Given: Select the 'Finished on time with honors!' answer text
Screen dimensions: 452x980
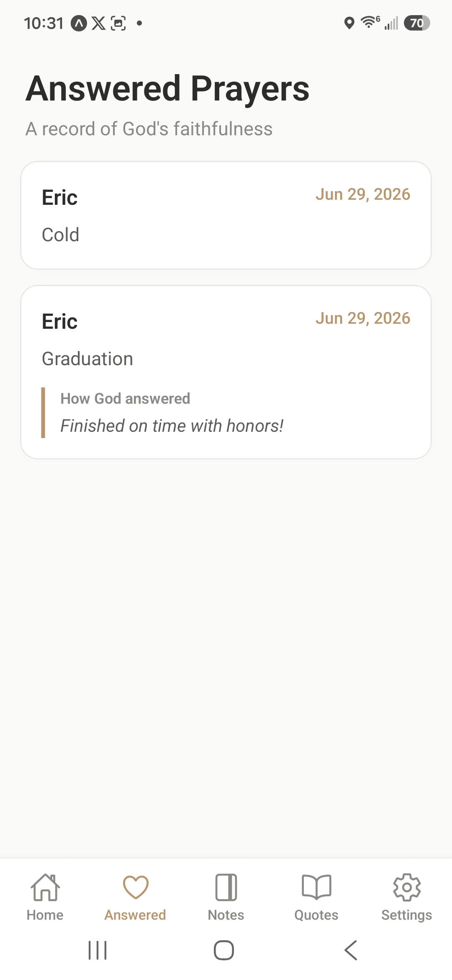Looking at the screenshot, I should 172,426.
